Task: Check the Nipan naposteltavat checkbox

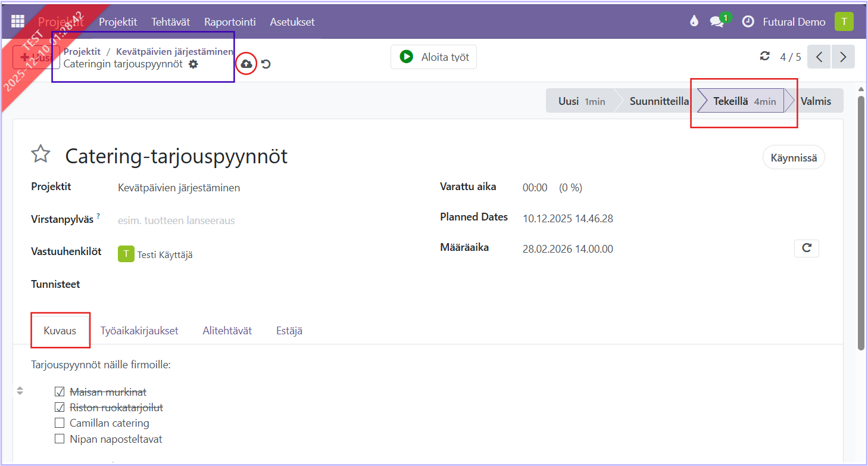Action: point(60,439)
